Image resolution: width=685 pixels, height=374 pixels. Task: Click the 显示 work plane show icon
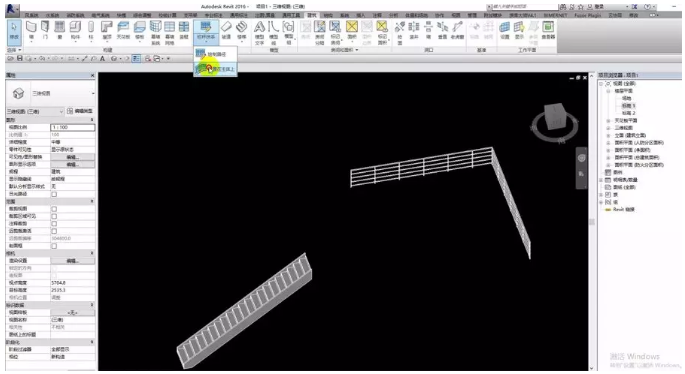tap(519, 31)
